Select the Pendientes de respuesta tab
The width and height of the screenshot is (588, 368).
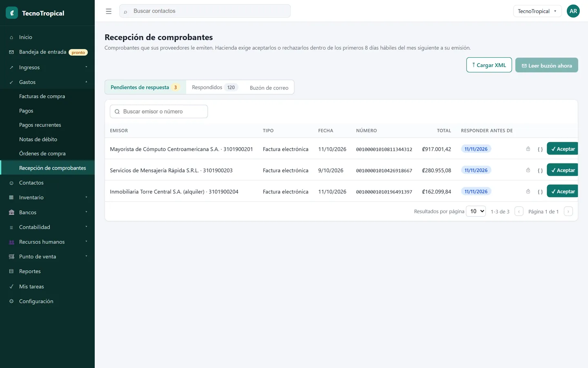coord(145,87)
